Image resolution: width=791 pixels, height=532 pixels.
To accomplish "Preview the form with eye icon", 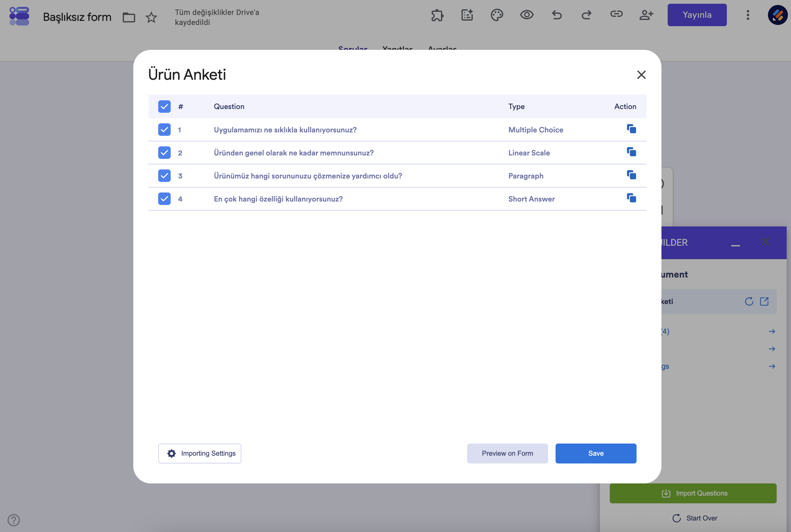I will pos(527,15).
